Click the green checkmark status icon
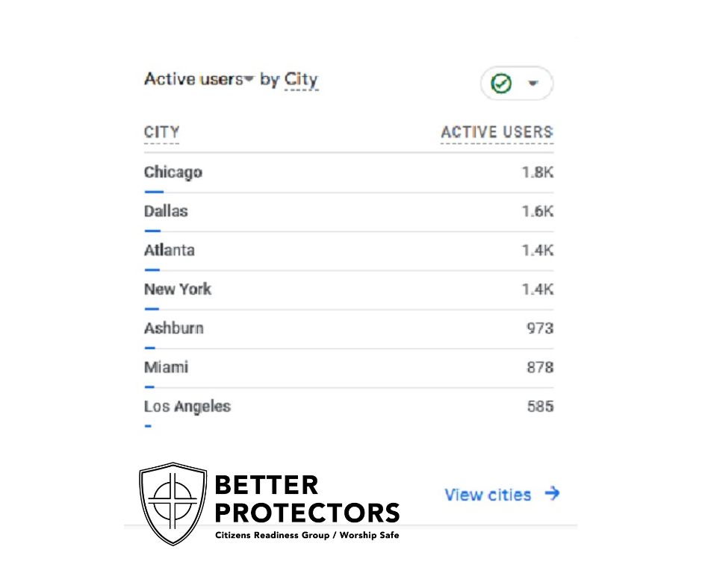Image resolution: width=702 pixels, height=588 pixels. [x=501, y=84]
